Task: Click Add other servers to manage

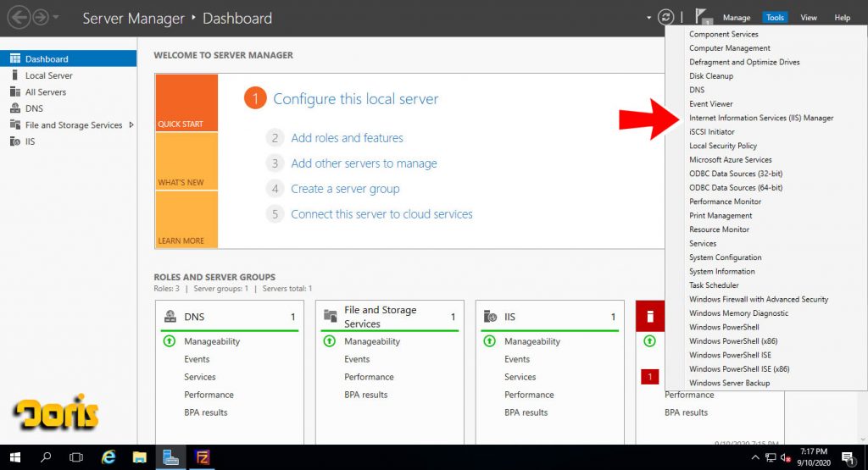Action: [x=364, y=163]
